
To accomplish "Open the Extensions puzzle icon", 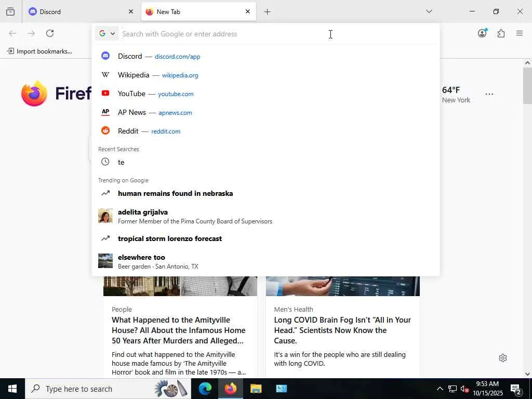I will pyautogui.click(x=501, y=33).
